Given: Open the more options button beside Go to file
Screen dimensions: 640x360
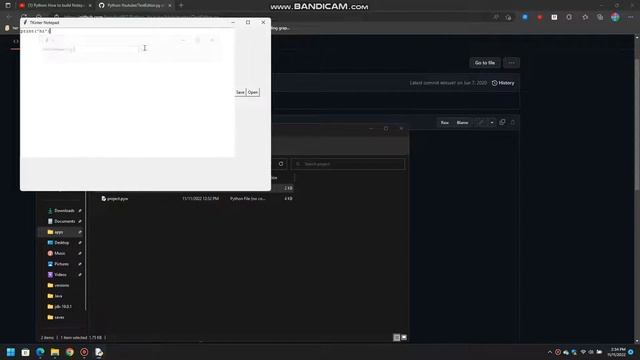Looking at the screenshot, I should tap(511, 63).
